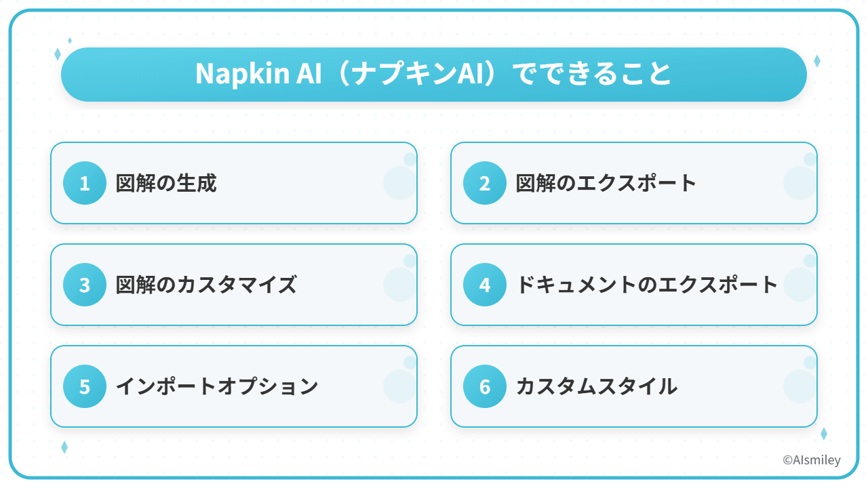This screenshot has height=488, width=868.
Task: Click the pale circle decoration in カスタムスタイル card
Action: click(800, 386)
